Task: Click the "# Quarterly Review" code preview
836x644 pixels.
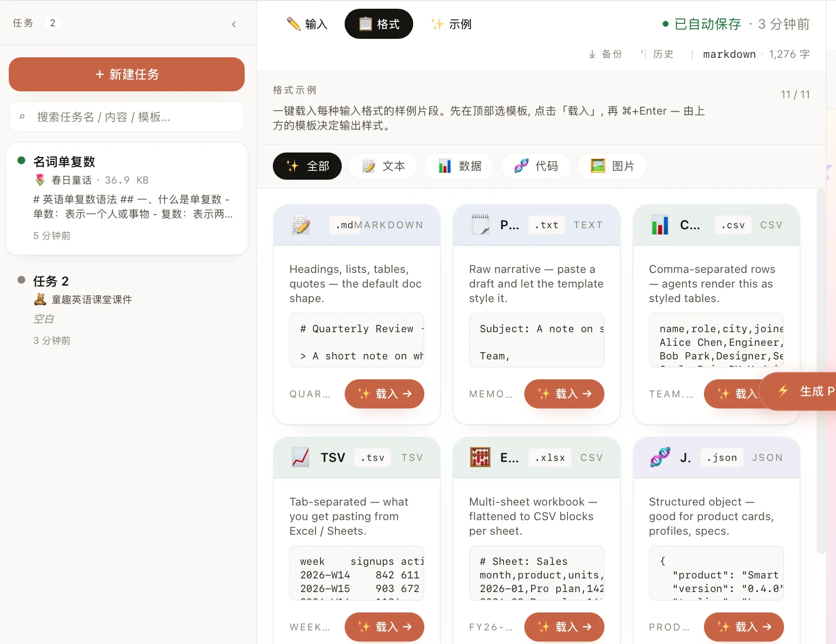Action: point(357,340)
